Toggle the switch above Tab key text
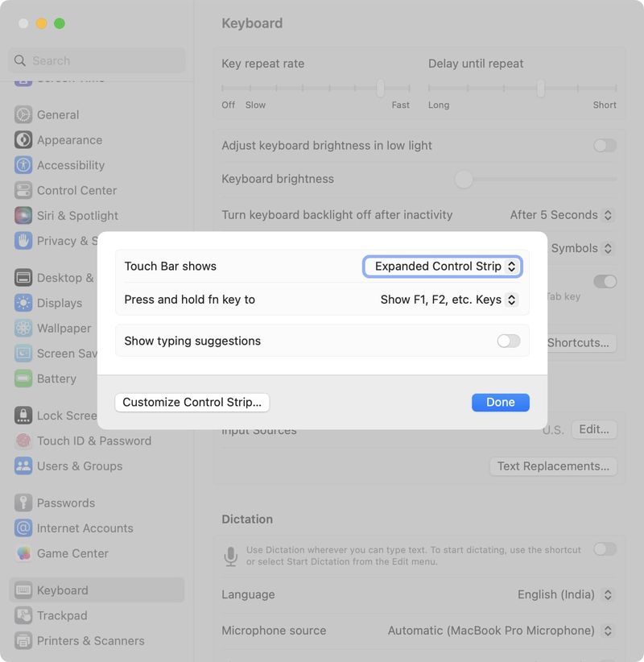The height and width of the screenshot is (662, 644). [605, 282]
